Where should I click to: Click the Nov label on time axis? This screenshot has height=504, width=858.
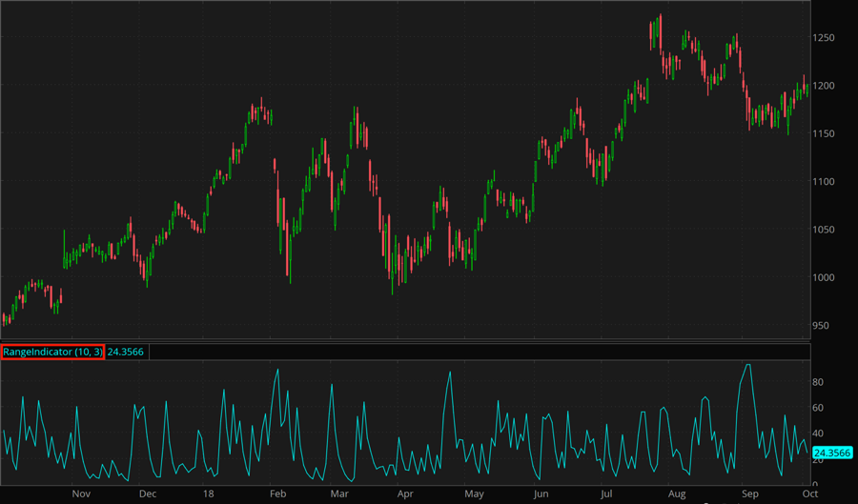coord(81,494)
